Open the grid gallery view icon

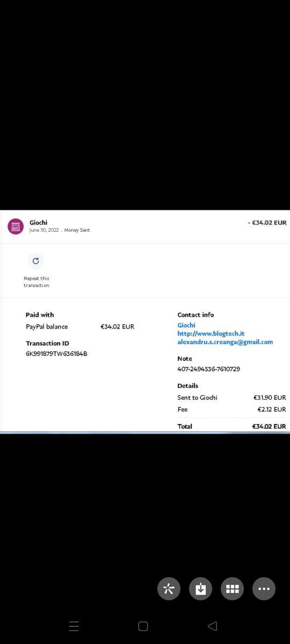(x=232, y=589)
